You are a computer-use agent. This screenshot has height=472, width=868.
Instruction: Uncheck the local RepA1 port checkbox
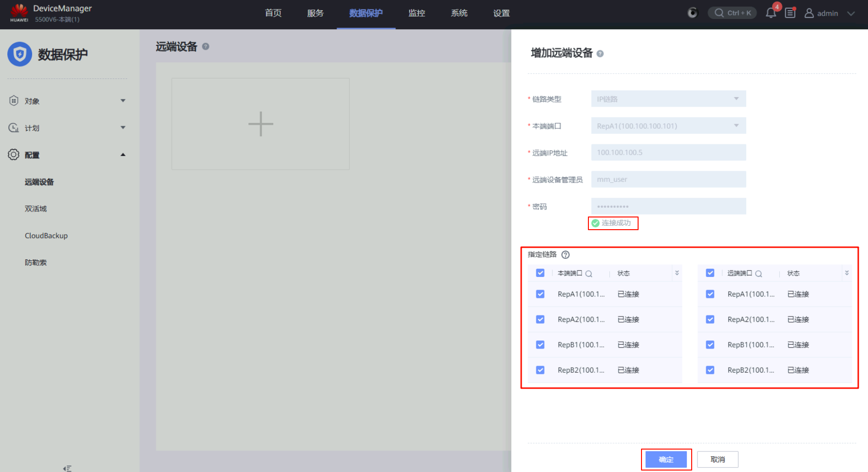coord(540,294)
